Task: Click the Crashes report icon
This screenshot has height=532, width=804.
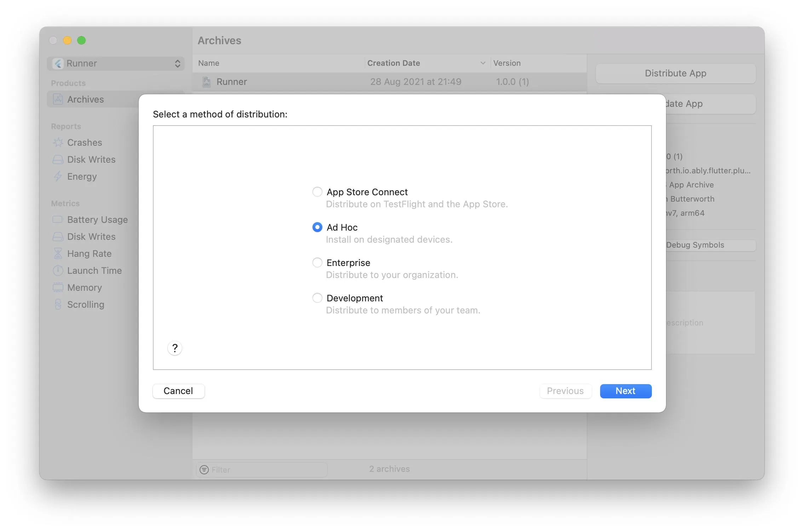Action: (x=58, y=143)
